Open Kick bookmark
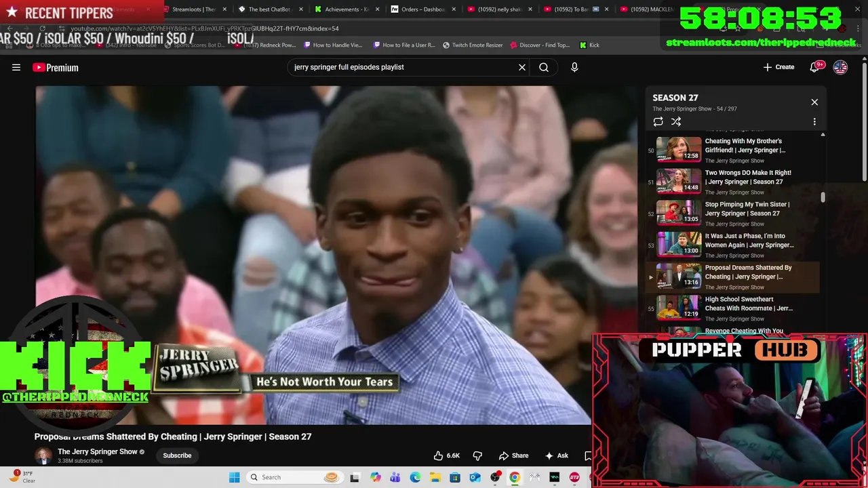The width and height of the screenshot is (868, 488). (589, 45)
